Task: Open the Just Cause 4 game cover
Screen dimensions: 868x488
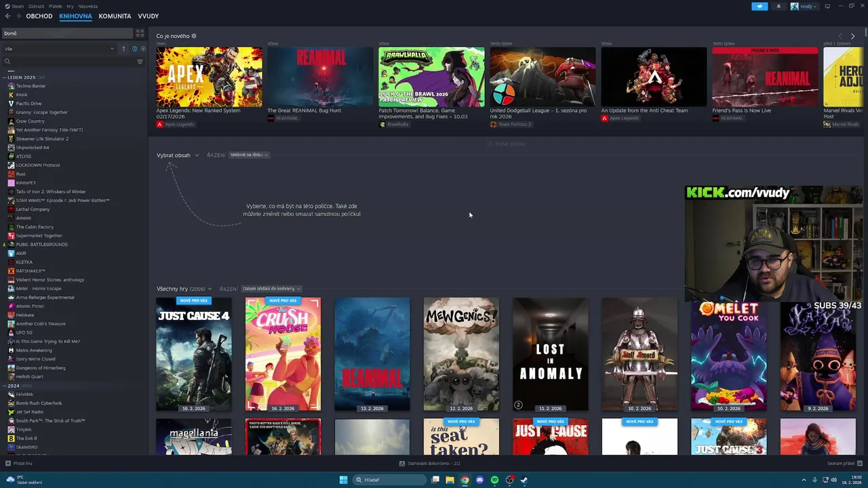Action: (x=194, y=354)
